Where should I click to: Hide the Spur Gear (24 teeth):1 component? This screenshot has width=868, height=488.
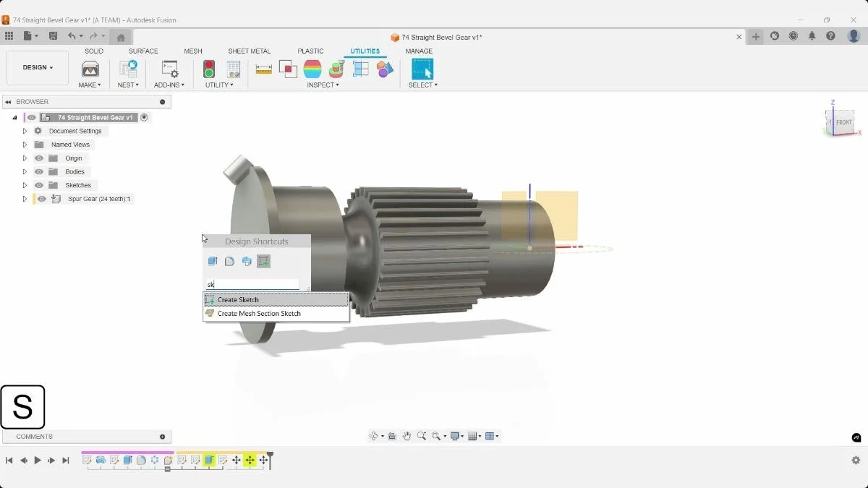point(42,199)
